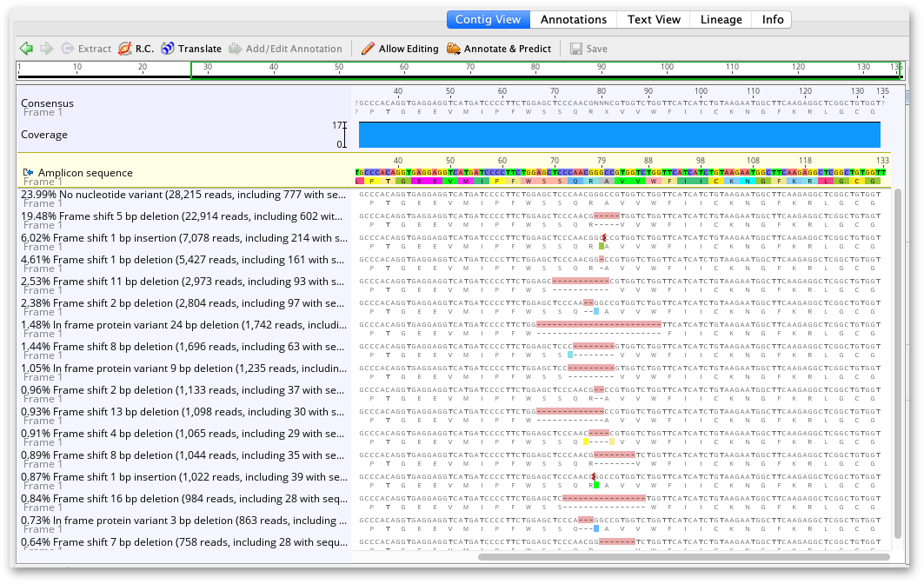Screen dimensions: 924x584
Task: Select 0.96% Frame shift 2 bp deletion row
Action: pos(182,391)
